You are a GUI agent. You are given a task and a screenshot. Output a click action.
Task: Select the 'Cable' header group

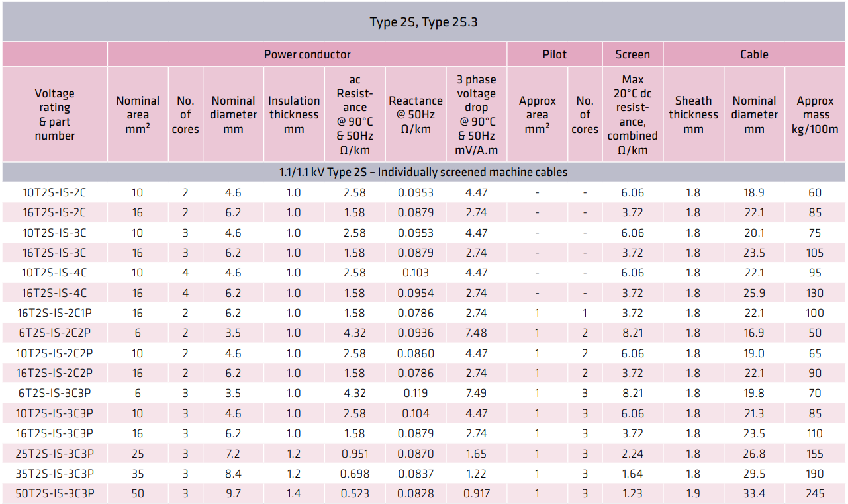pyautogui.click(x=754, y=54)
